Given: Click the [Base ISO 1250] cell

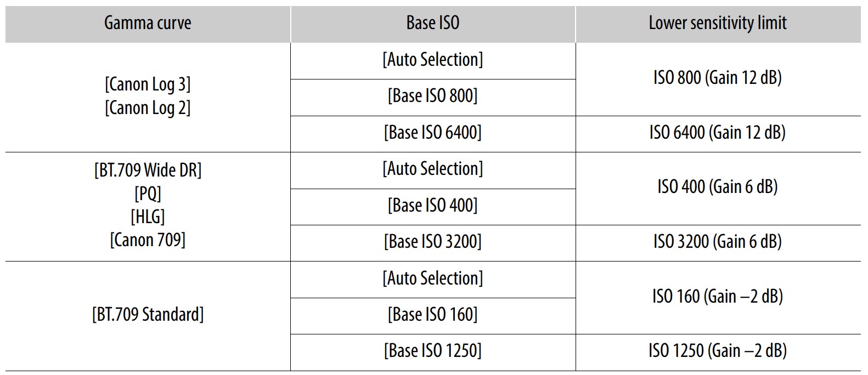Looking at the screenshot, I should [432, 351].
